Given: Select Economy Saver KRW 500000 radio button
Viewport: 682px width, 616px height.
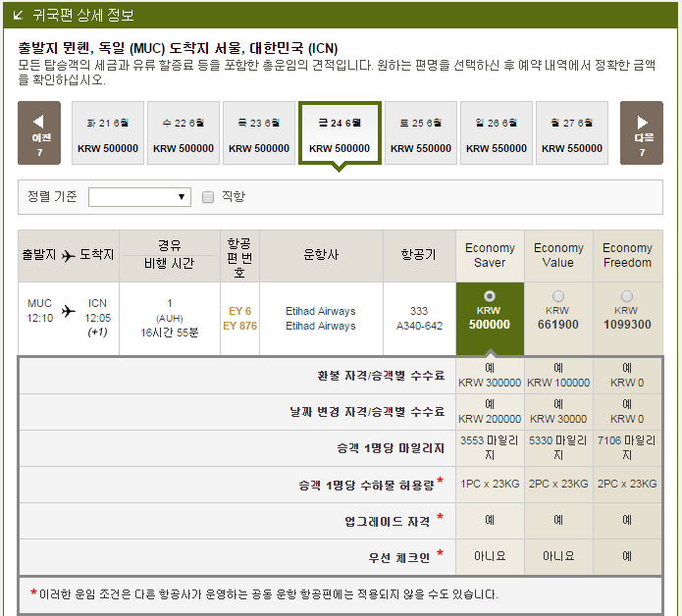Looking at the screenshot, I should (490, 296).
